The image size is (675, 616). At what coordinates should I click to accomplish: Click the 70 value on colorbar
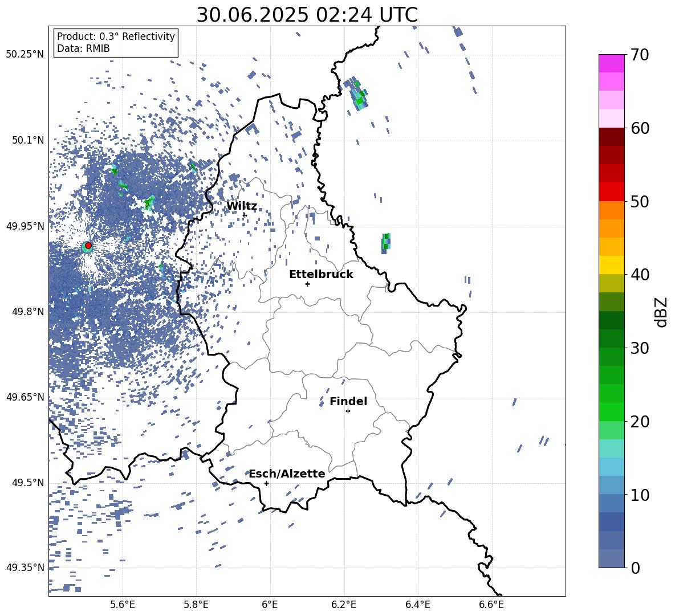[x=640, y=55]
